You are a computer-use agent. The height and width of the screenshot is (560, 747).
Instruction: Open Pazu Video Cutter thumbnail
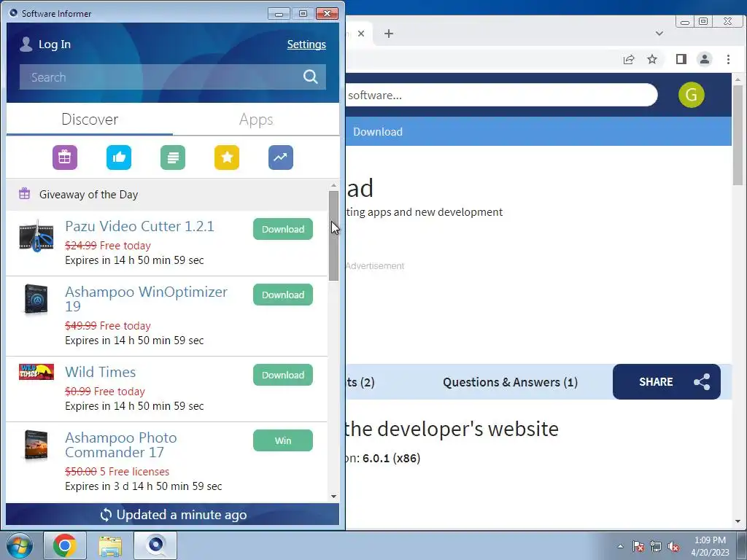click(36, 236)
